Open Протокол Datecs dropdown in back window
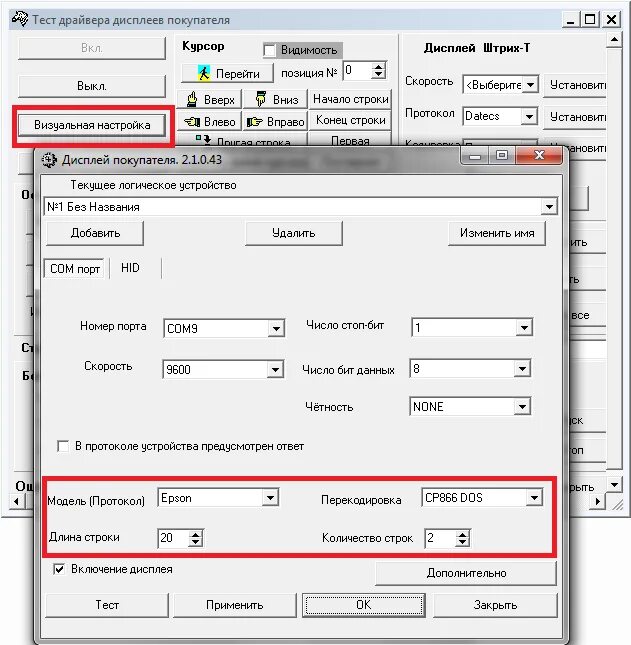 pyautogui.click(x=529, y=116)
